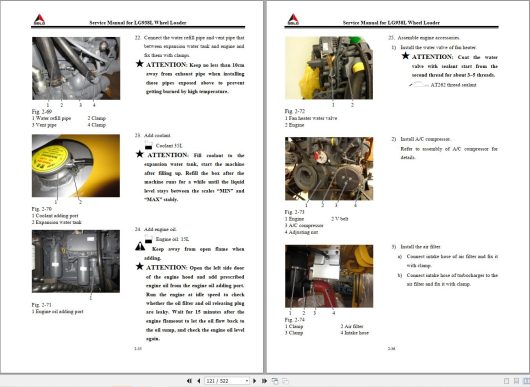
Task: Click the Fig. 2-71 engine oil port photo
Action: point(76,261)
